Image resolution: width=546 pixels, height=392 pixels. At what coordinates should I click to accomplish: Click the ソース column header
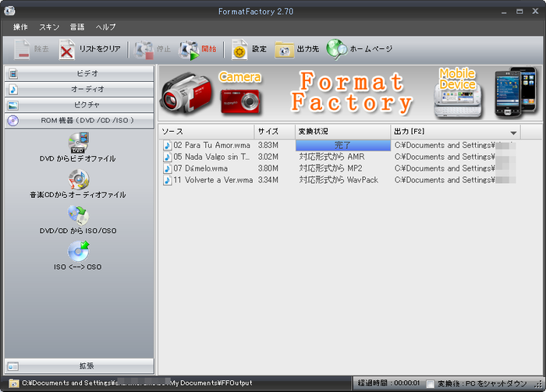coord(207,132)
